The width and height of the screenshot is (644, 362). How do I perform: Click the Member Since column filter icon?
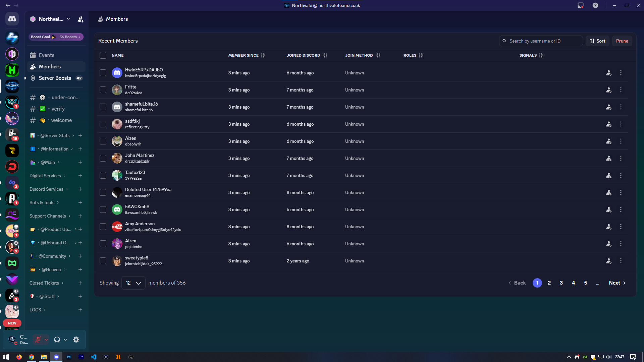tap(263, 55)
